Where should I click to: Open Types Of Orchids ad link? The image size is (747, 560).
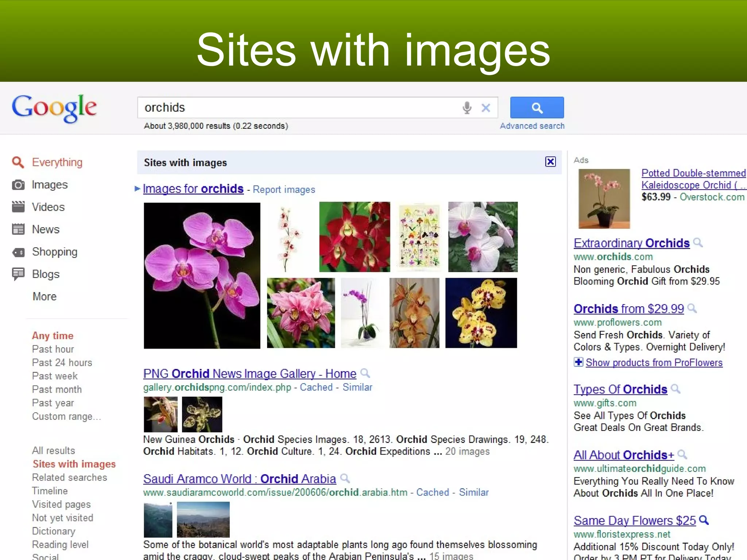[x=620, y=389]
